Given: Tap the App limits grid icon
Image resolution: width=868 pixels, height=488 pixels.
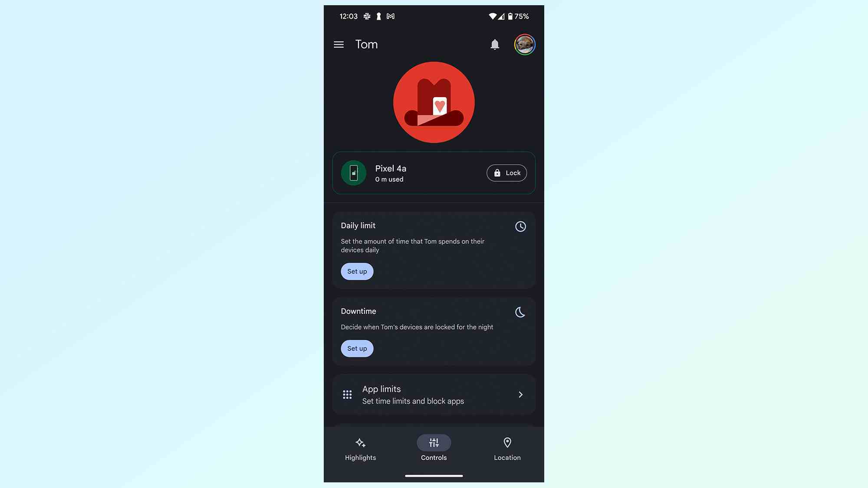Looking at the screenshot, I should [x=348, y=394].
